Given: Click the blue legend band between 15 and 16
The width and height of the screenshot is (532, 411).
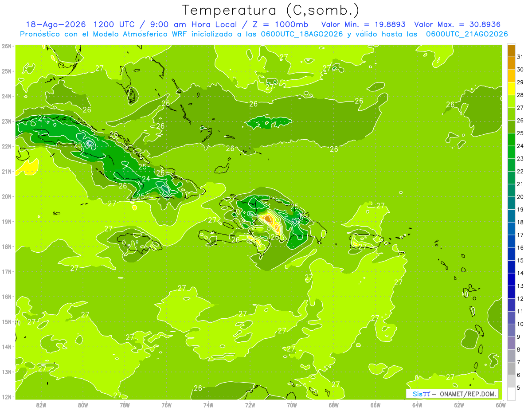Looking at the screenshot, I should (511, 254).
